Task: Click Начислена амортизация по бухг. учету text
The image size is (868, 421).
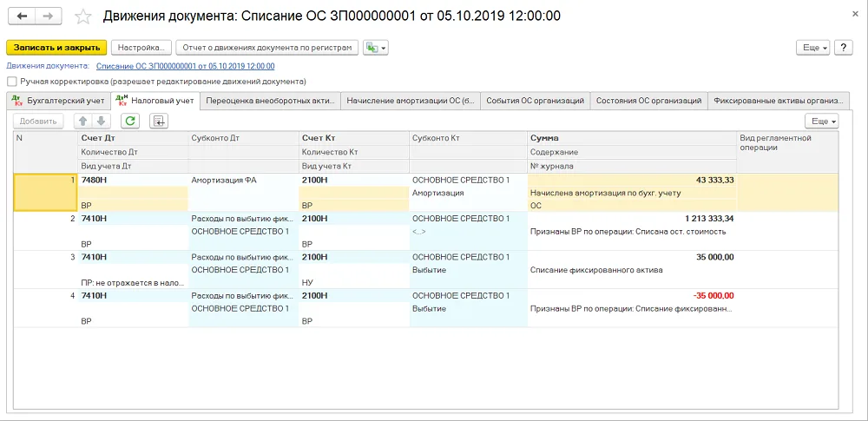Action: (x=605, y=193)
